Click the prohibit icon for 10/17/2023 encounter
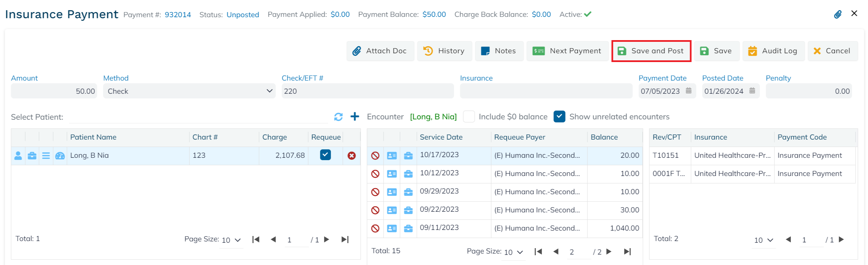The height and width of the screenshot is (265, 868). [x=375, y=156]
